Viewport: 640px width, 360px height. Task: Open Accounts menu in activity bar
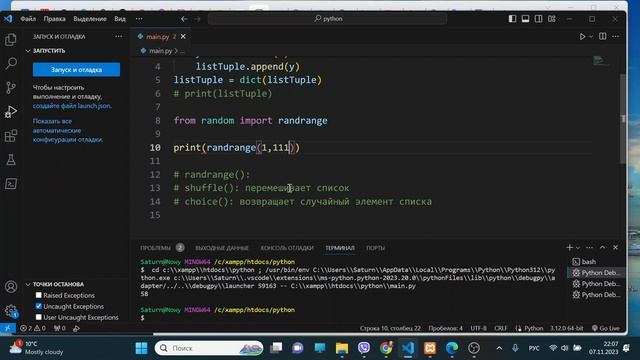(x=11, y=287)
